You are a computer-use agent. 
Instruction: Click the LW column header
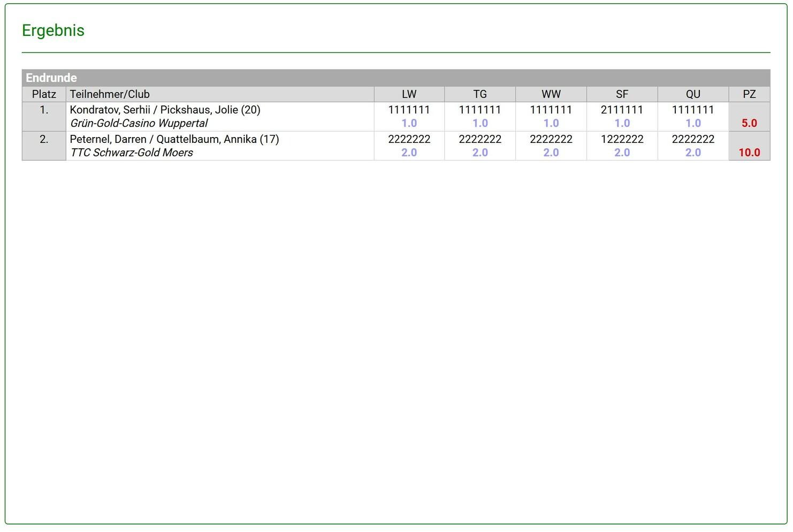(409, 94)
